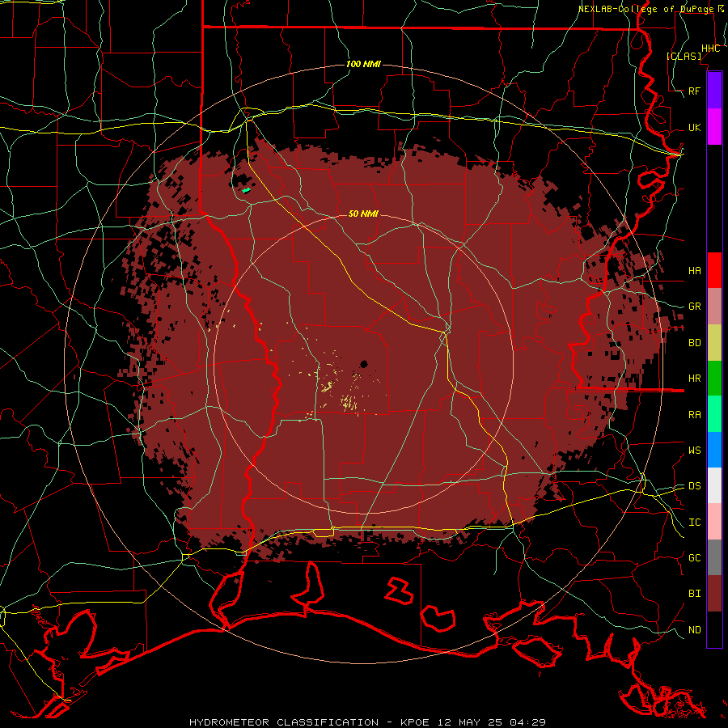This screenshot has height=728, width=728.
Task: Click the '50 NMI' range ring label
Action: point(363,214)
